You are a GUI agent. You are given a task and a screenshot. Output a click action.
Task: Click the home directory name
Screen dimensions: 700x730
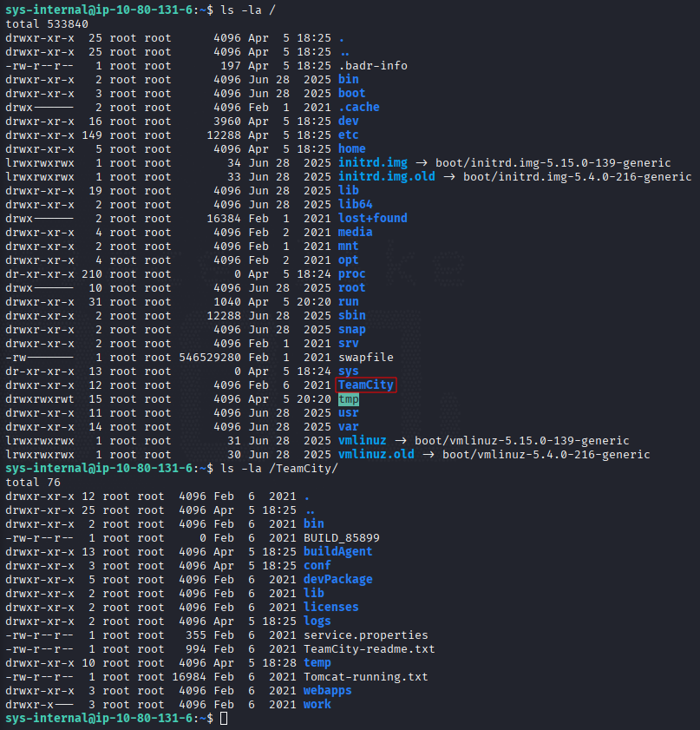tap(351, 149)
